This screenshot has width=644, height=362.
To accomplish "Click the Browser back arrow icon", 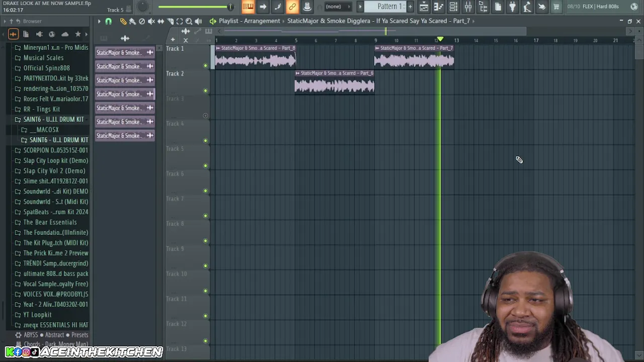I will click(x=18, y=21).
